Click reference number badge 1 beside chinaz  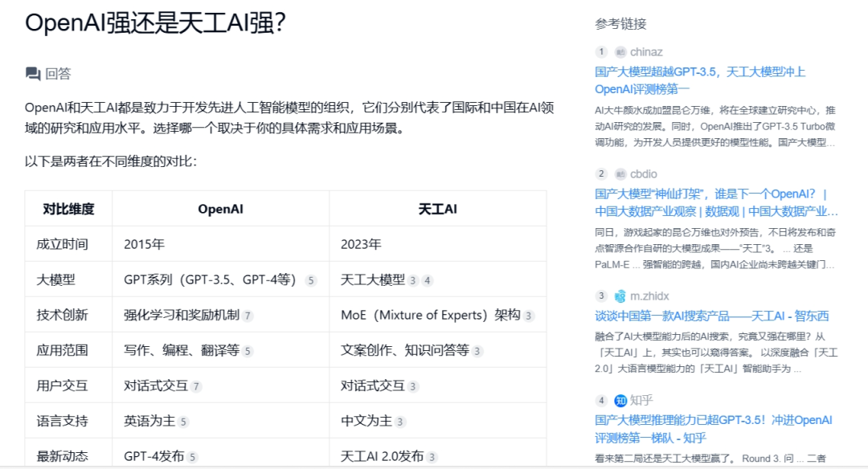(601, 52)
